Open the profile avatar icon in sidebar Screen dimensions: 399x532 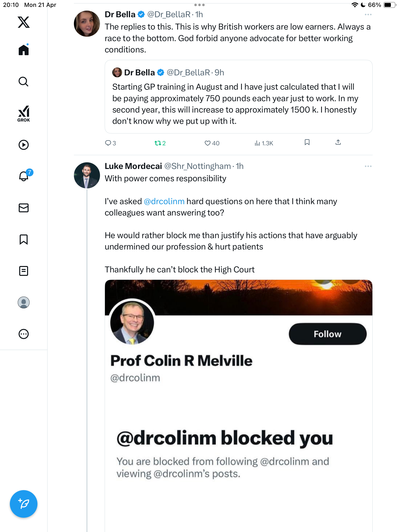[x=24, y=302]
